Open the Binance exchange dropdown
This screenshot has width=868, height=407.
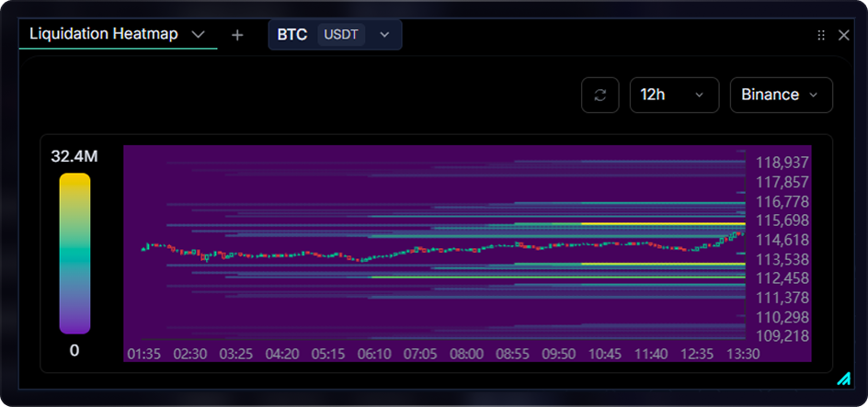pos(781,96)
